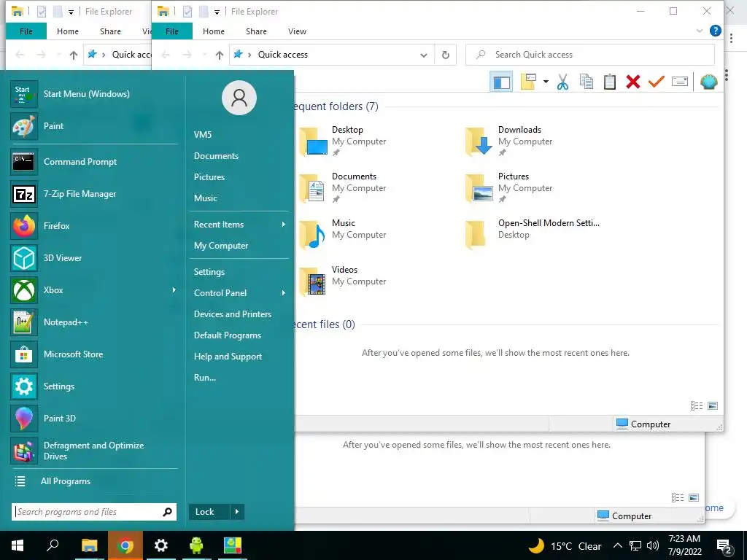Open Settings app in program list
The height and width of the screenshot is (560, 747).
tap(94, 386)
